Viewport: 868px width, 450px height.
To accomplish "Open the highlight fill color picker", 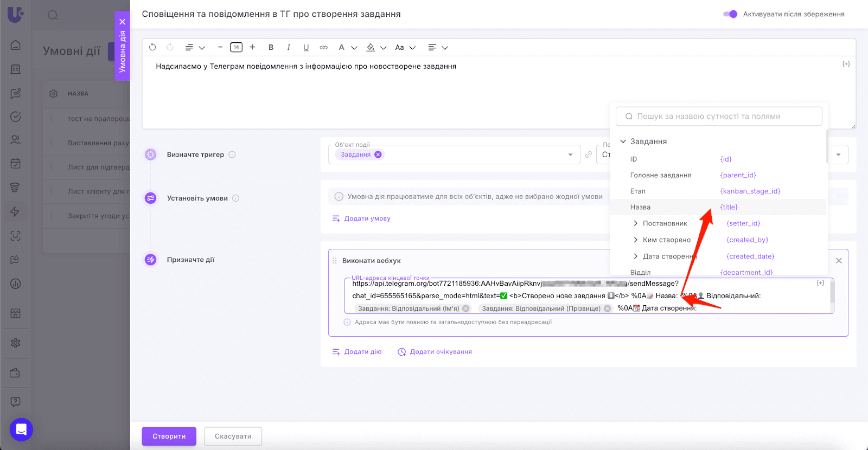I will click(x=375, y=47).
